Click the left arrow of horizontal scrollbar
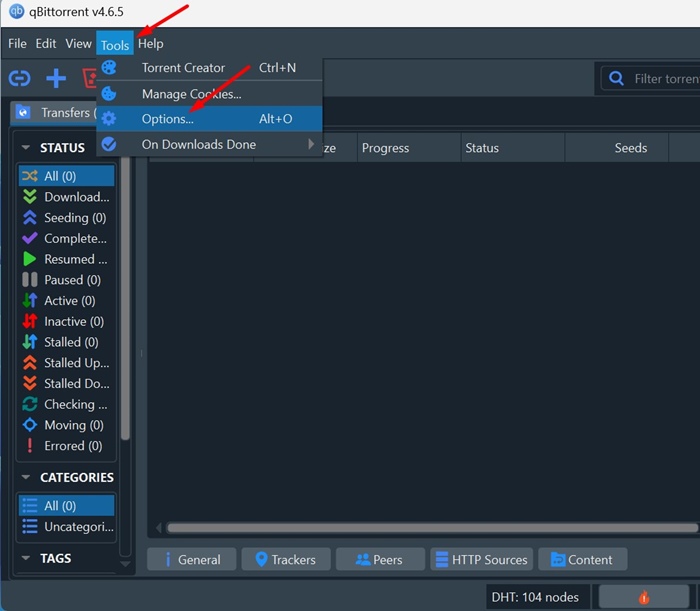700x611 pixels. [x=158, y=528]
